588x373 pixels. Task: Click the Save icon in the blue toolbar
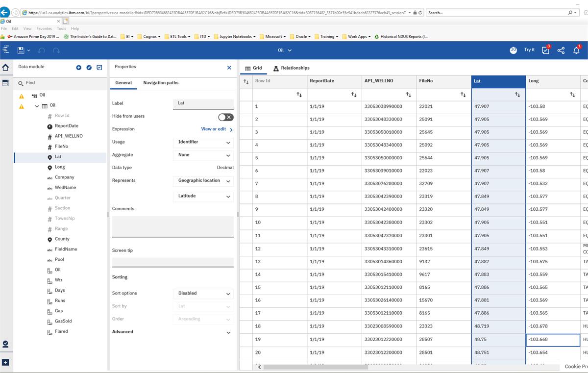(x=21, y=50)
